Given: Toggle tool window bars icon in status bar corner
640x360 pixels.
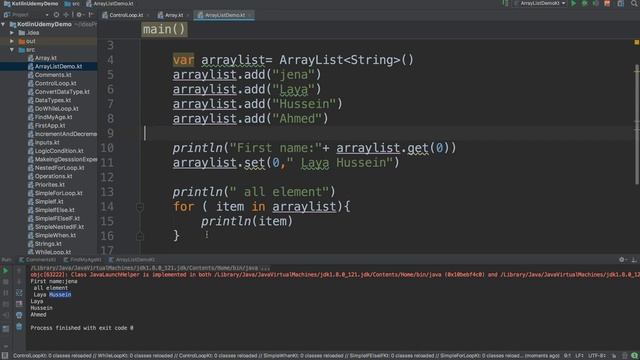Looking at the screenshot, I should [x=4, y=356].
